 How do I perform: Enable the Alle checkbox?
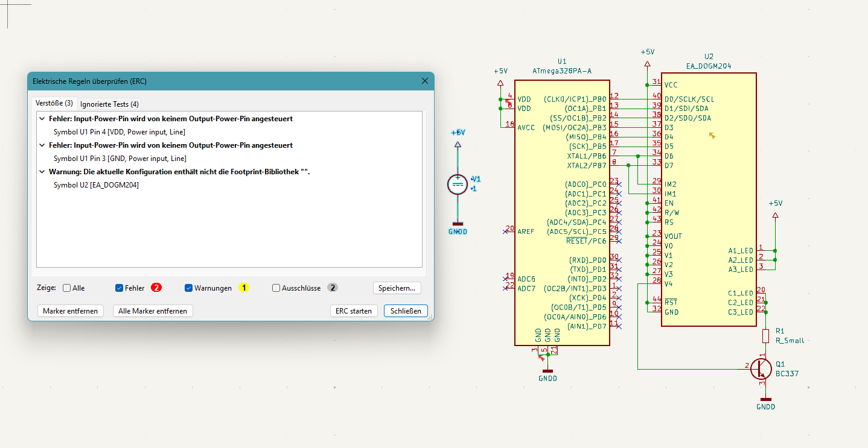(x=67, y=288)
